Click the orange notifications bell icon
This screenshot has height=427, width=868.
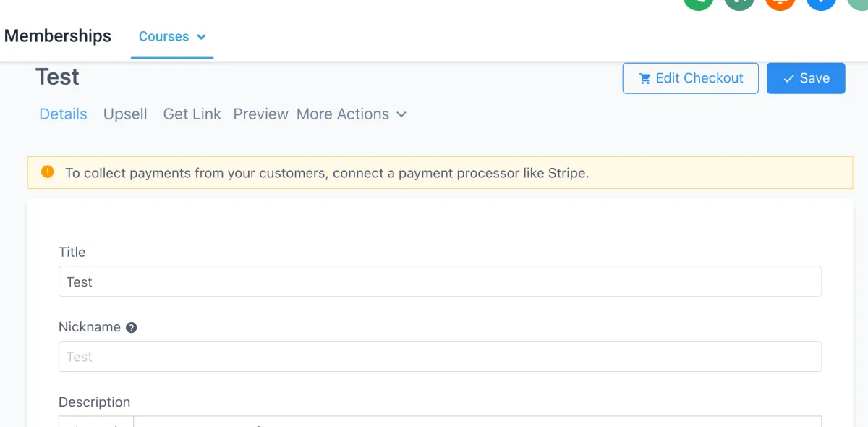pos(780,4)
